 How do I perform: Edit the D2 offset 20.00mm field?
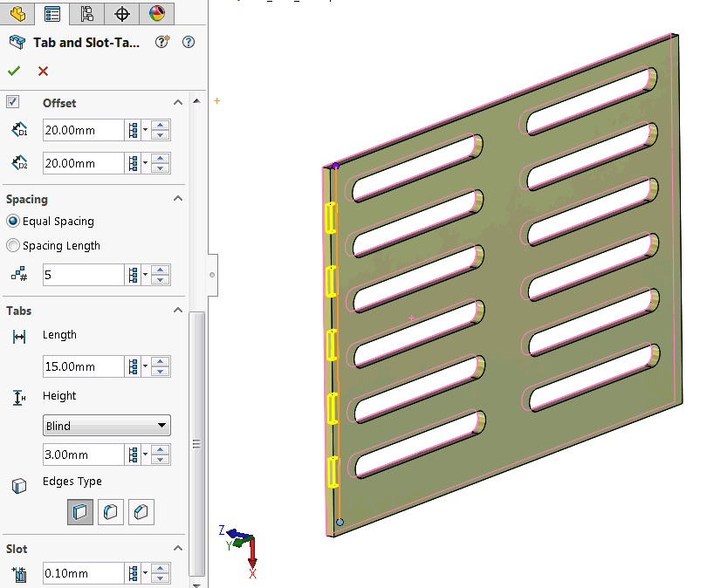83,163
